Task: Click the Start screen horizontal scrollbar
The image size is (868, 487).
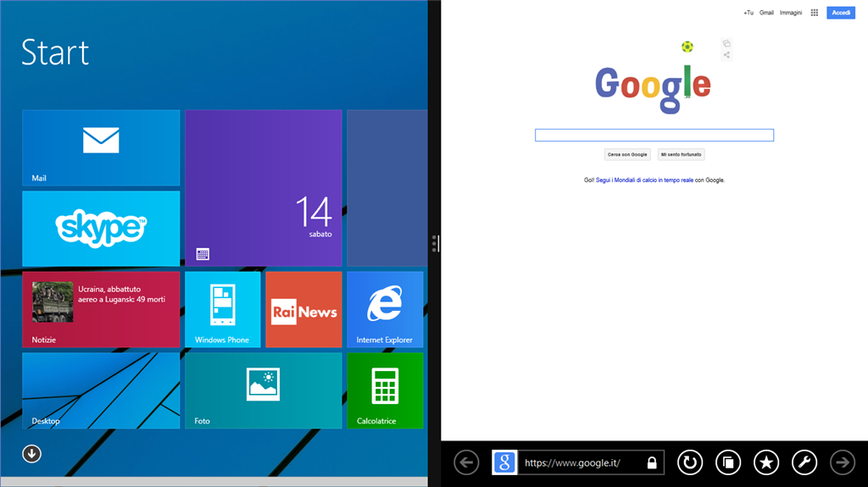Action: 214,482
